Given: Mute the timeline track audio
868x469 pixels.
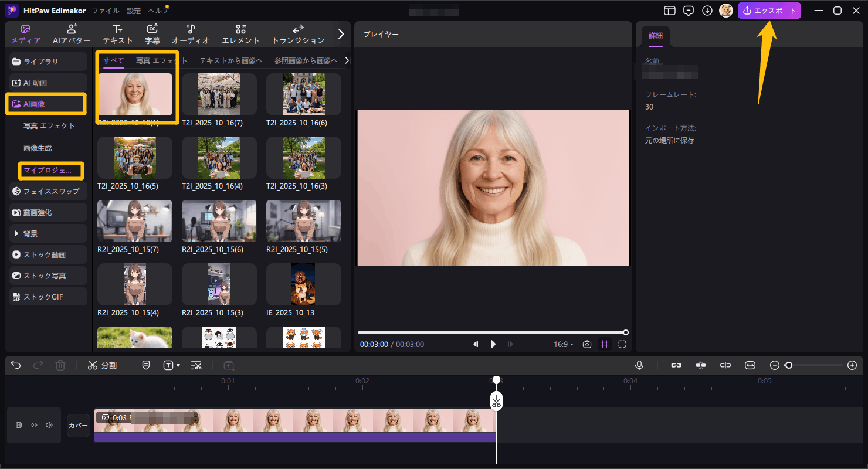Looking at the screenshot, I should pos(49,425).
